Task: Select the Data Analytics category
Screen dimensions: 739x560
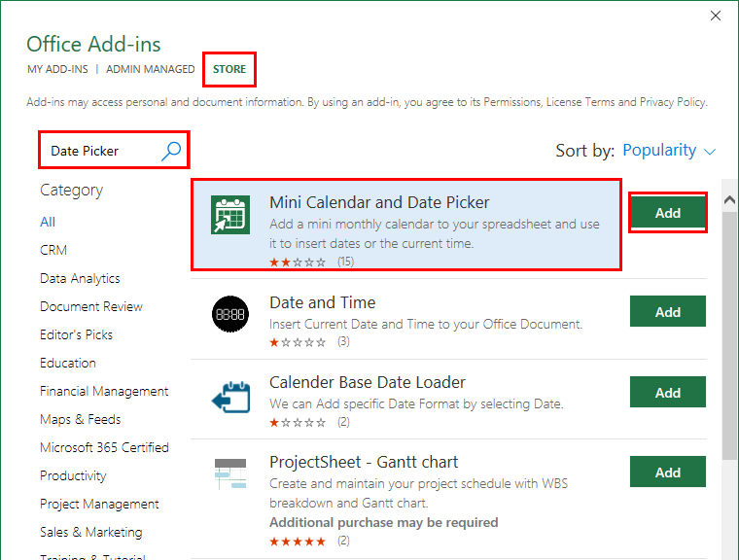Action: pos(80,279)
